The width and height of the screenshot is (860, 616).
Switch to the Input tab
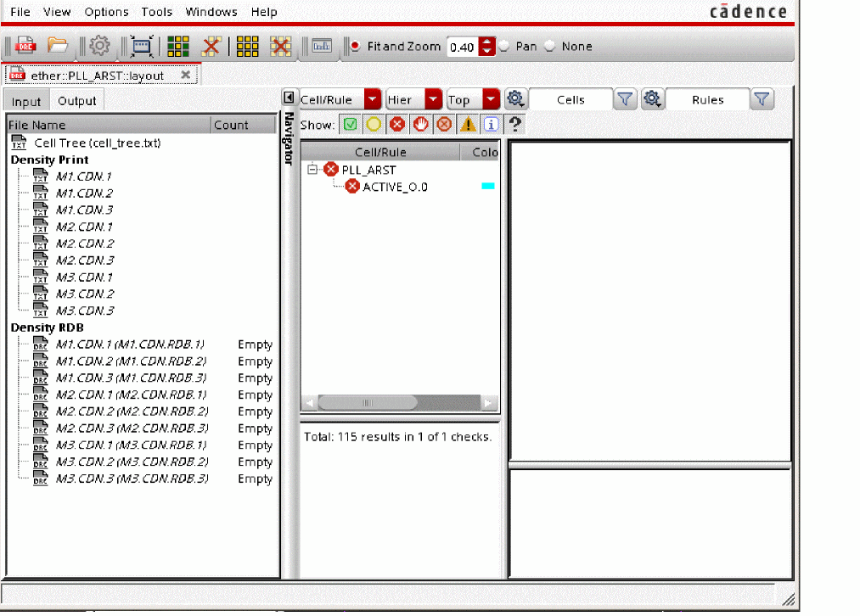click(x=26, y=101)
